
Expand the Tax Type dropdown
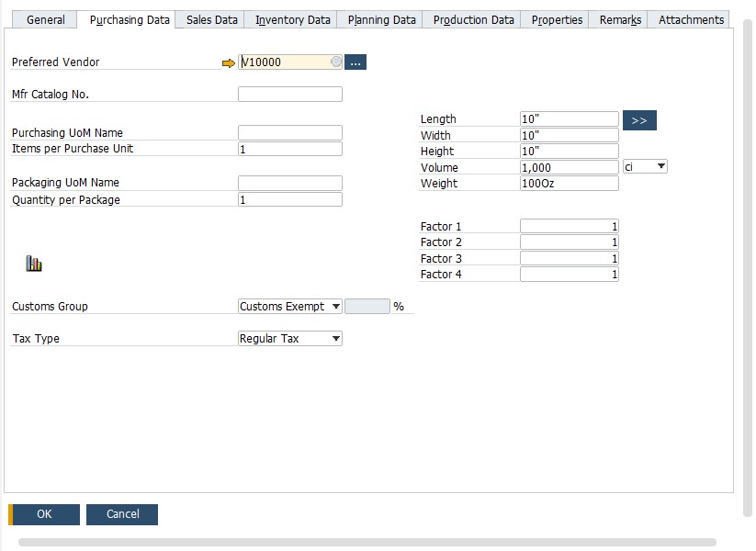(335, 339)
